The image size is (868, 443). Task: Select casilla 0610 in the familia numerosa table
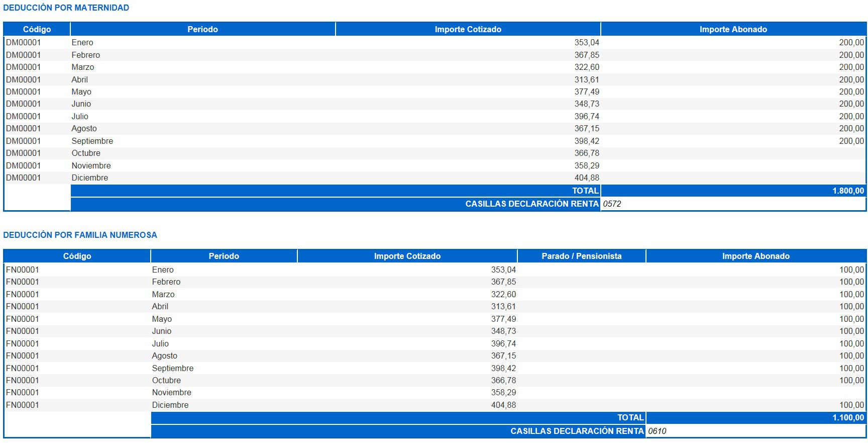(657, 431)
